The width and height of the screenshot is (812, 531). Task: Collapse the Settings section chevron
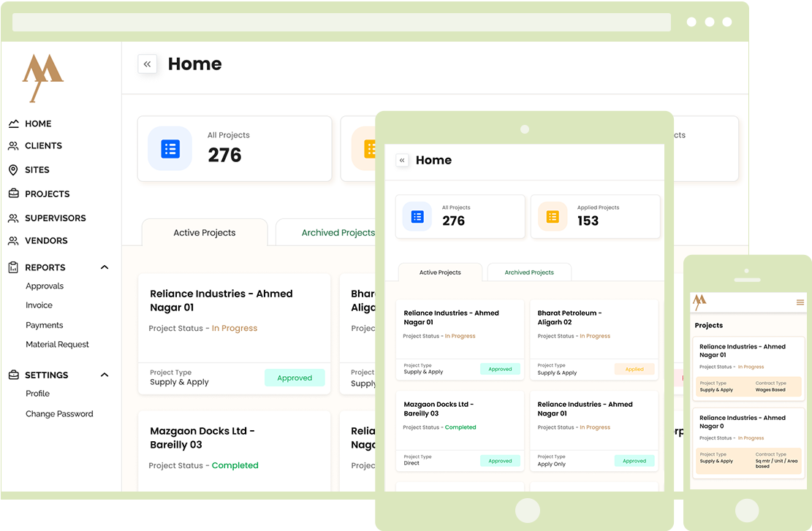pyautogui.click(x=105, y=375)
